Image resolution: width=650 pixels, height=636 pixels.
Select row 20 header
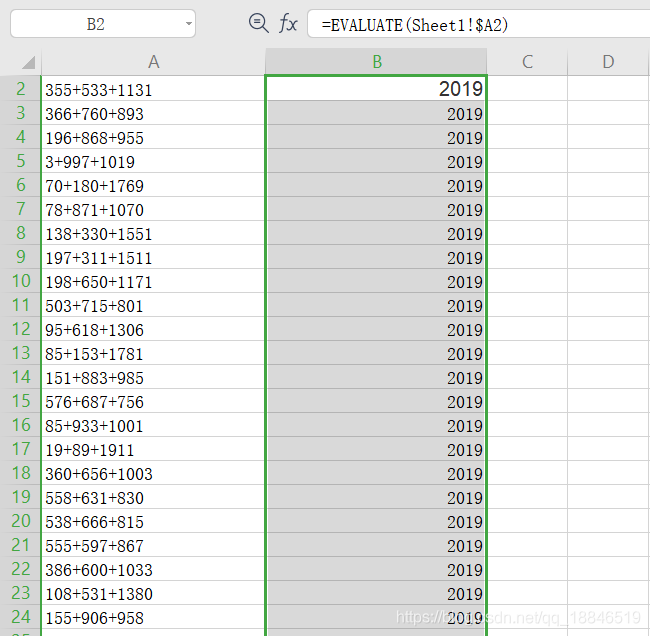pyautogui.click(x=21, y=521)
